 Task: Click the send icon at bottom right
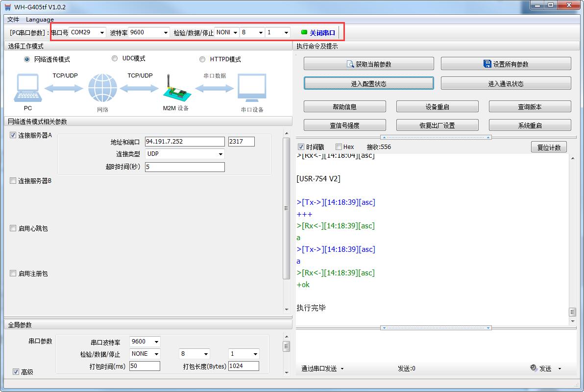pyautogui.click(x=534, y=368)
